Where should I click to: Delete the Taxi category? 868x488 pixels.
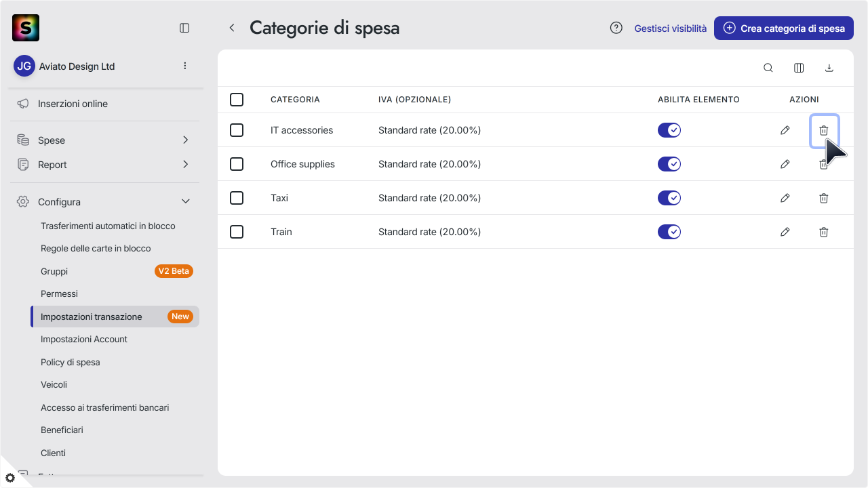tap(824, 198)
